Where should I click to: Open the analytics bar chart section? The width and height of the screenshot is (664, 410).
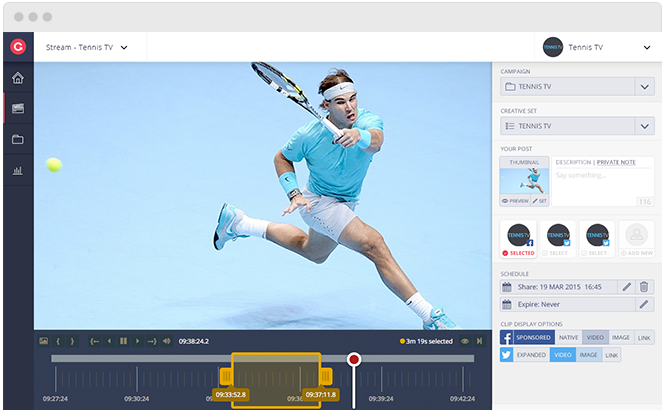pyautogui.click(x=17, y=170)
